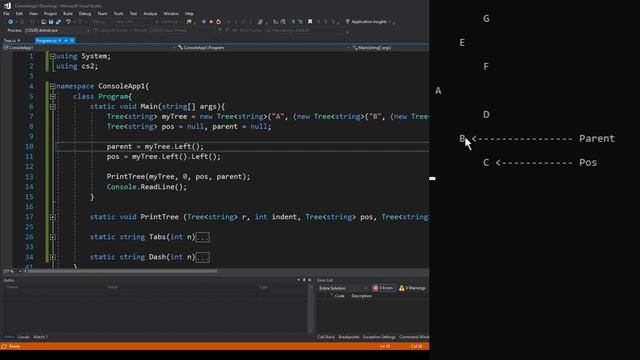Open the Build menu
The height and width of the screenshot is (360, 640).
pos(68,13)
